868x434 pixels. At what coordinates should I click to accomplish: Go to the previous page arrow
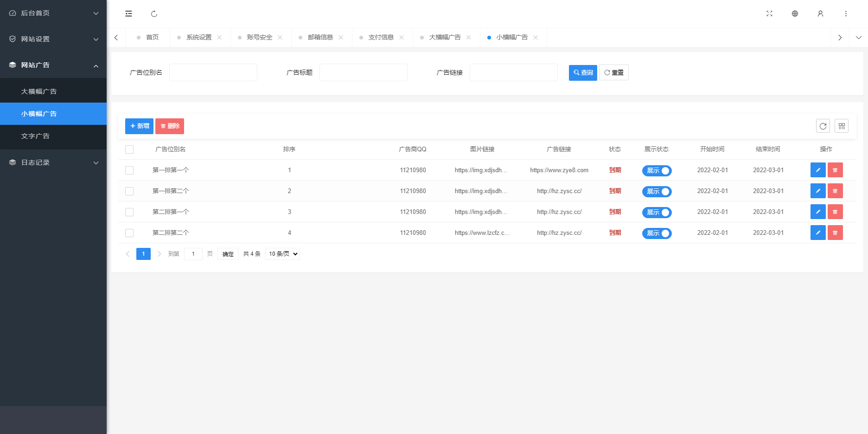pos(128,254)
